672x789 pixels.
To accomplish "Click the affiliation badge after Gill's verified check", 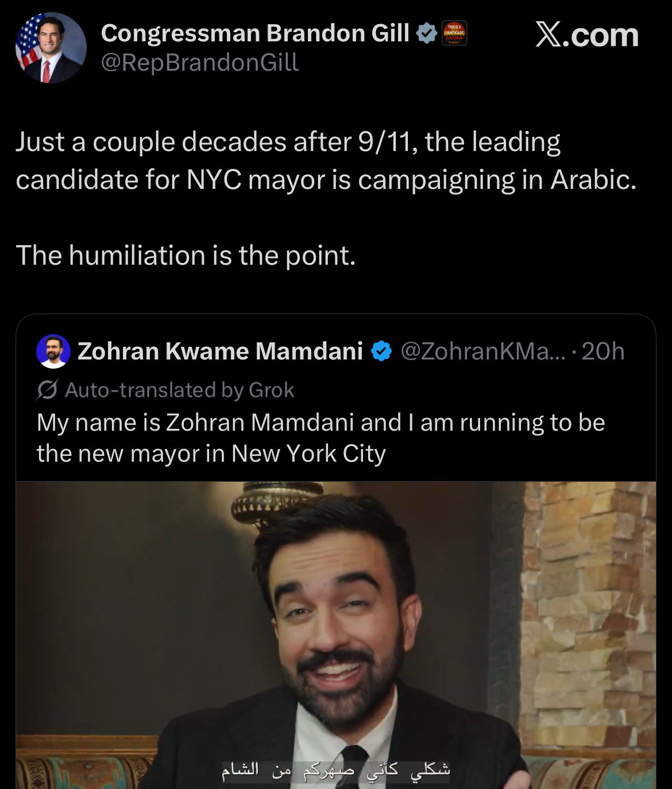I will click(454, 33).
